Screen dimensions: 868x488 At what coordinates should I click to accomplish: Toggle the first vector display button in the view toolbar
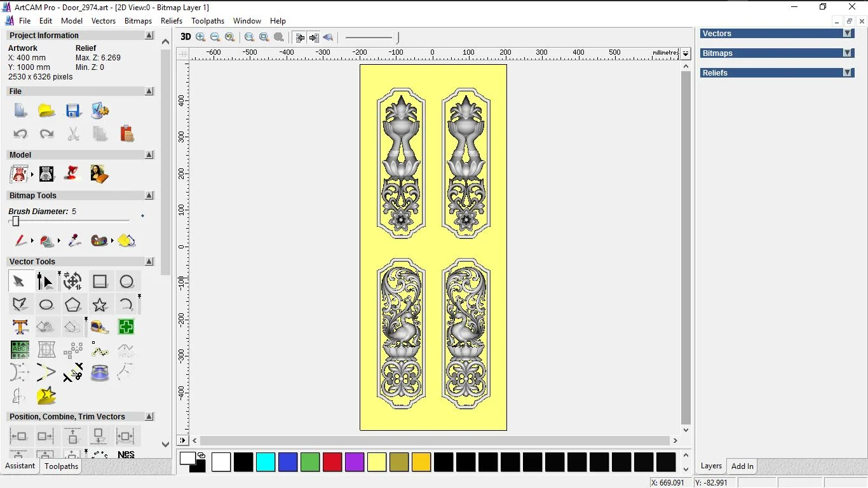coord(300,37)
